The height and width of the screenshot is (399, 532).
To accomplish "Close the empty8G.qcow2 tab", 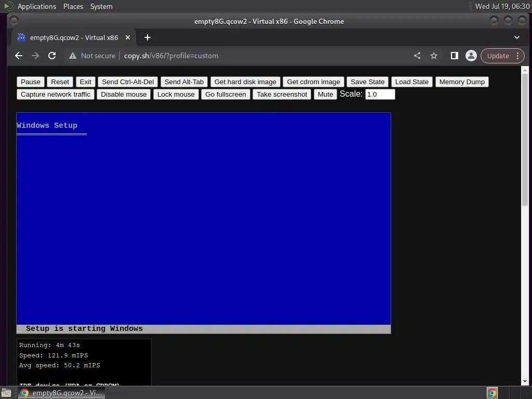I will point(128,37).
